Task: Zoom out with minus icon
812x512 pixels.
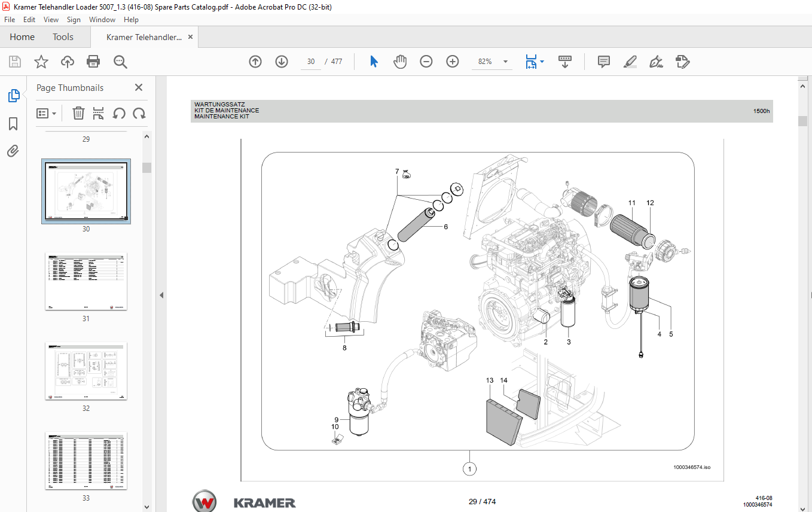Action: pos(426,62)
